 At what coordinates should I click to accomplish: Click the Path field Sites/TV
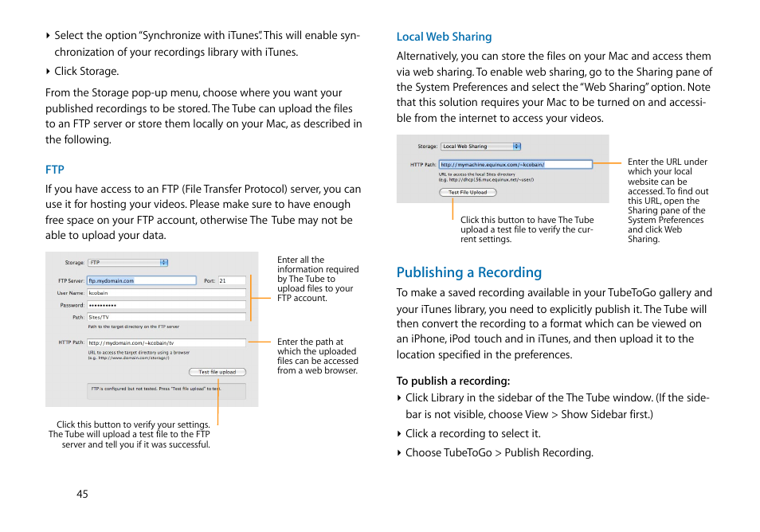click(166, 317)
